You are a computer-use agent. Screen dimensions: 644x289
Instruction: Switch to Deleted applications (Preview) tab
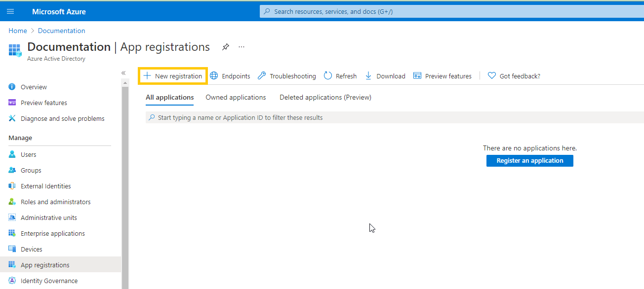point(325,97)
